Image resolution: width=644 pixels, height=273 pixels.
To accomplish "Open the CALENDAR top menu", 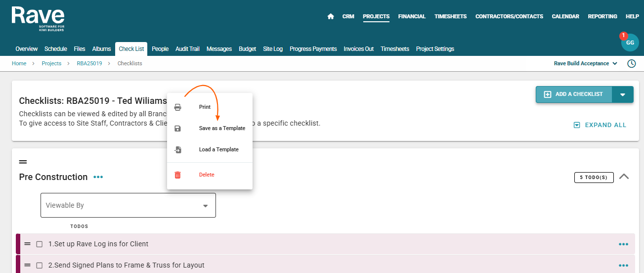I will [x=565, y=16].
